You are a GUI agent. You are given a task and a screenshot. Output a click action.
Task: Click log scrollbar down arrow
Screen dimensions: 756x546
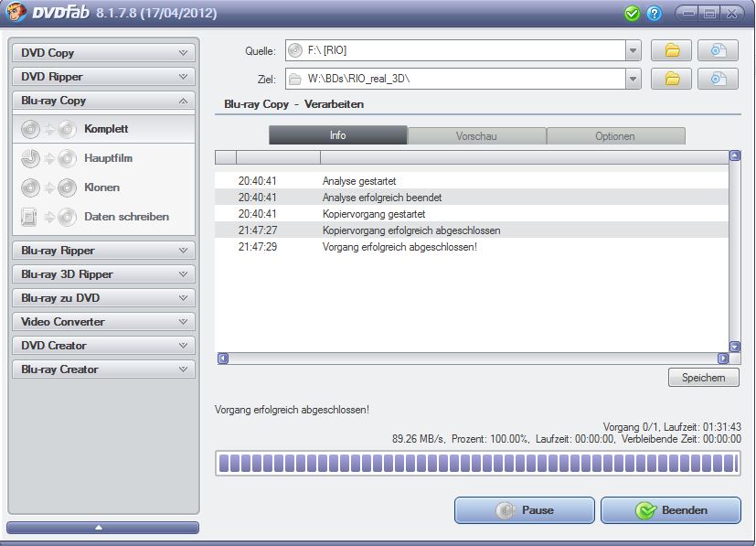point(735,347)
